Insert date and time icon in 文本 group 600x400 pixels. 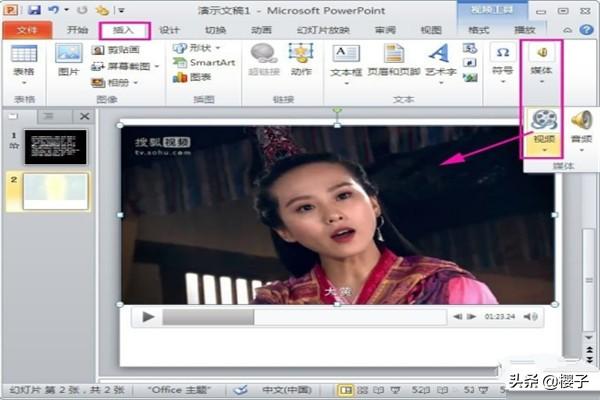470,48
